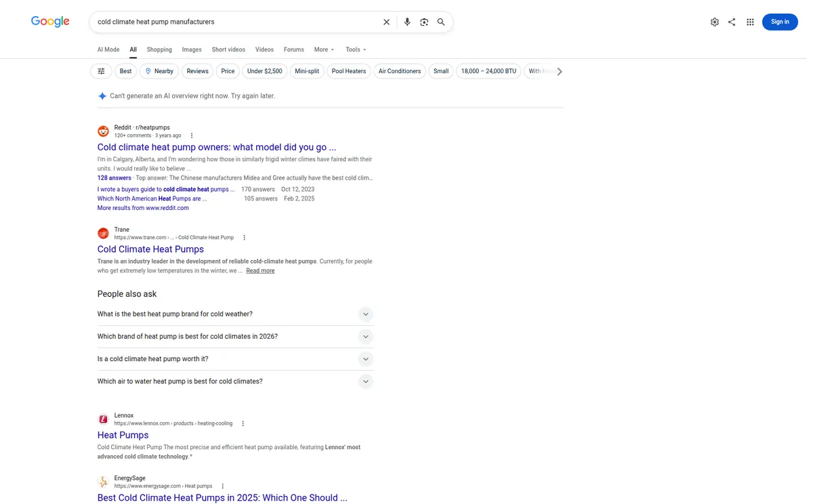The image size is (813, 504).
Task: Clear the search box text
Action: point(386,22)
